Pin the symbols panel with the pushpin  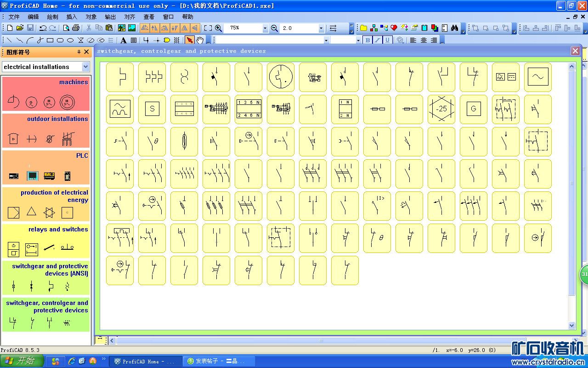pos(79,52)
